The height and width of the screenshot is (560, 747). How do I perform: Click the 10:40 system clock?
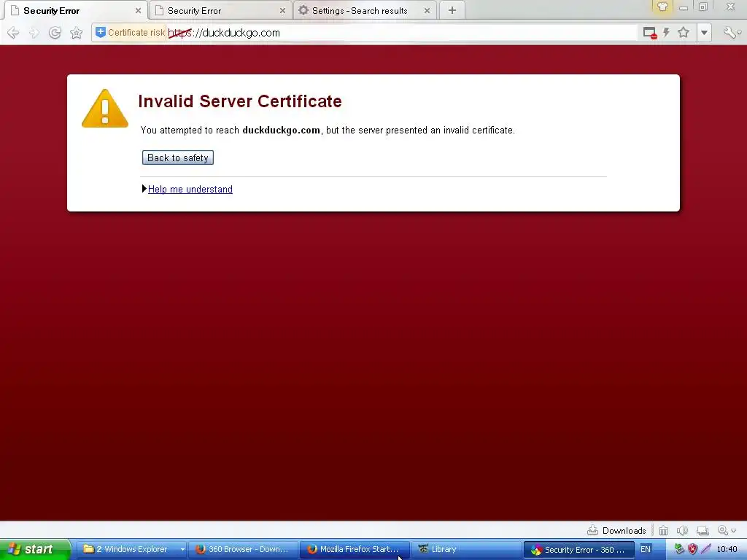727,549
